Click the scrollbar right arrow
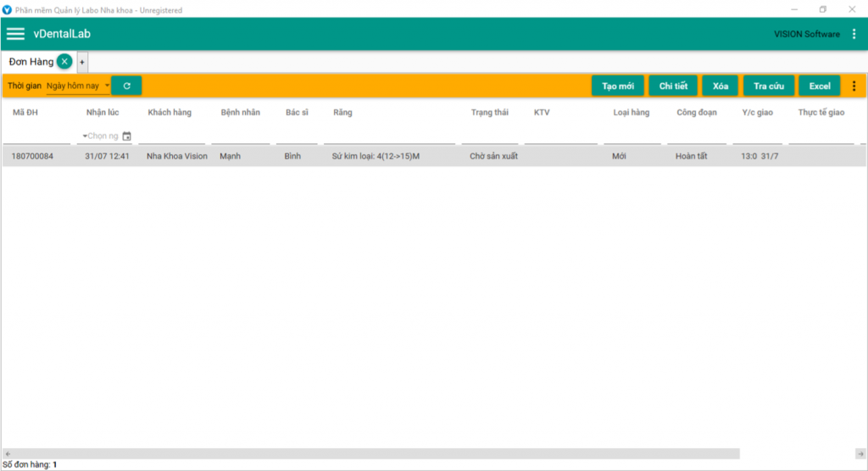 point(860,454)
